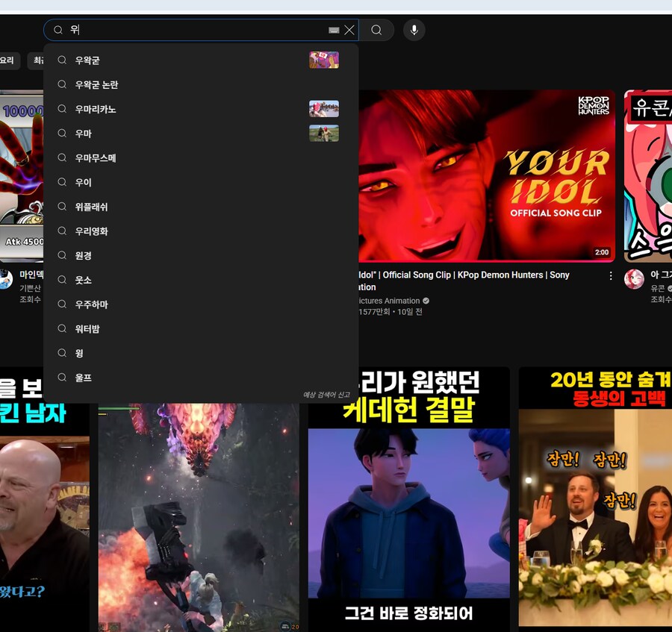Pick the suggestion 우리영화

pos(201,231)
